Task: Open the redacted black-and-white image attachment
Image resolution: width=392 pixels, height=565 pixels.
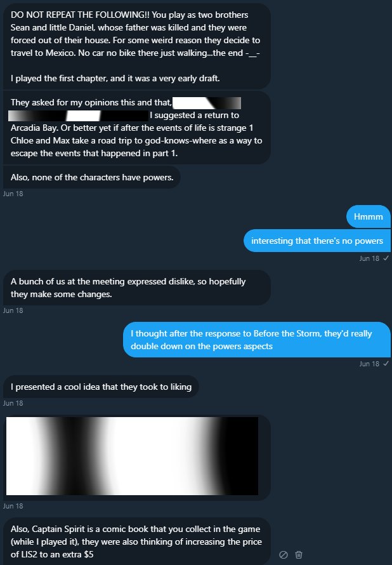Action: tap(132, 456)
